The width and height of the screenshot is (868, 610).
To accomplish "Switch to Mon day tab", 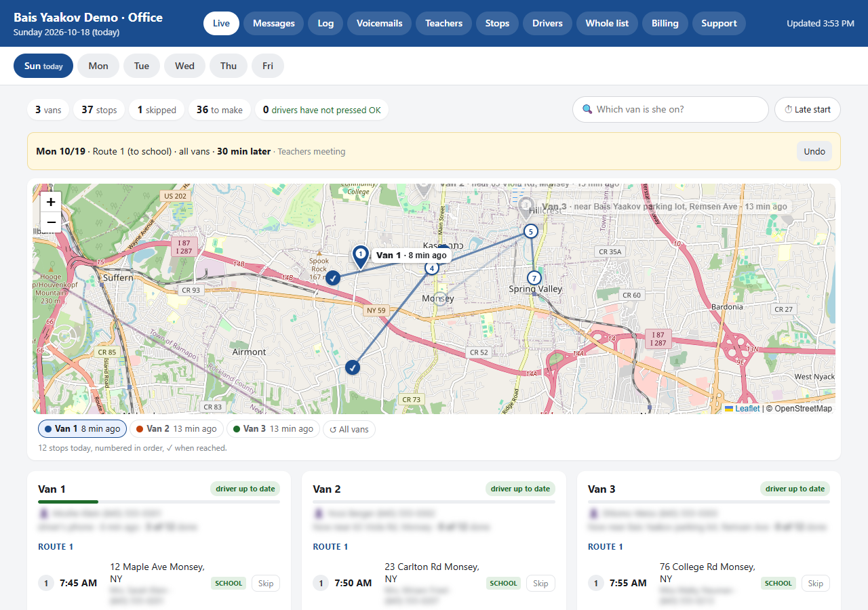I will pyautogui.click(x=98, y=66).
